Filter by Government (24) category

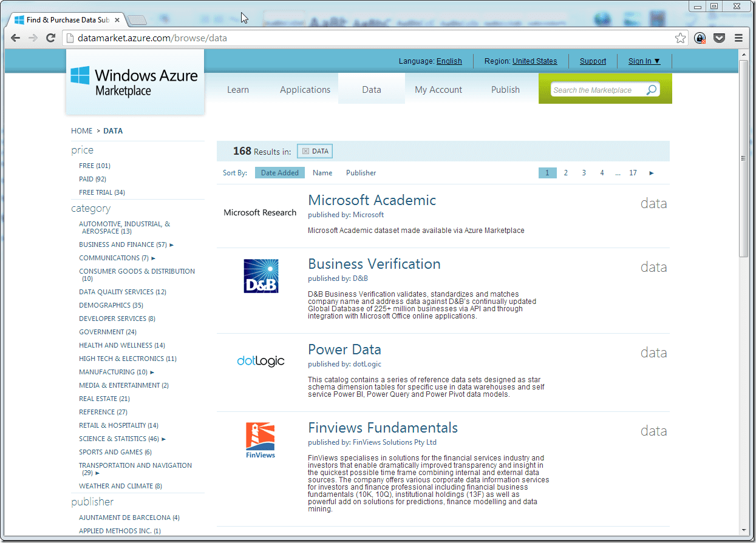click(107, 332)
